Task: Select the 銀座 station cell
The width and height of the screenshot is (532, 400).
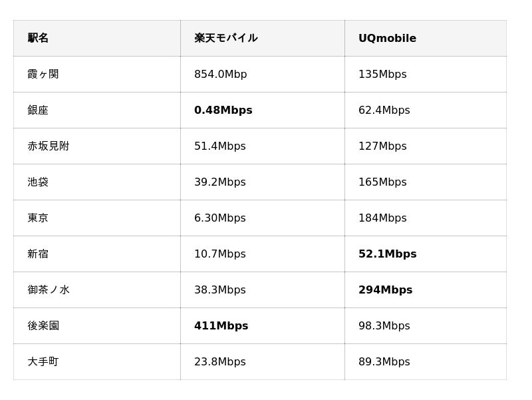Action: tap(38, 110)
